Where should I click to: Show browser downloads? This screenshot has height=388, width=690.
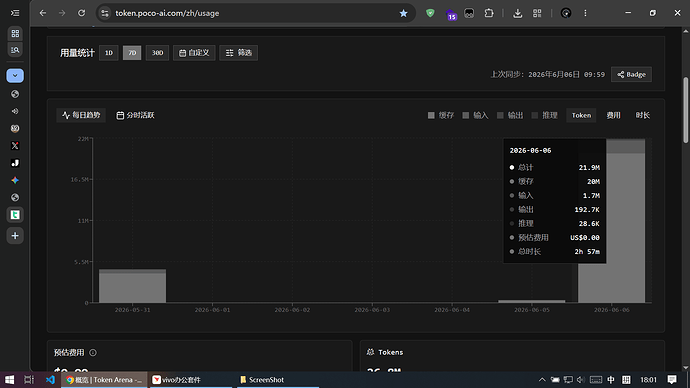pos(518,13)
